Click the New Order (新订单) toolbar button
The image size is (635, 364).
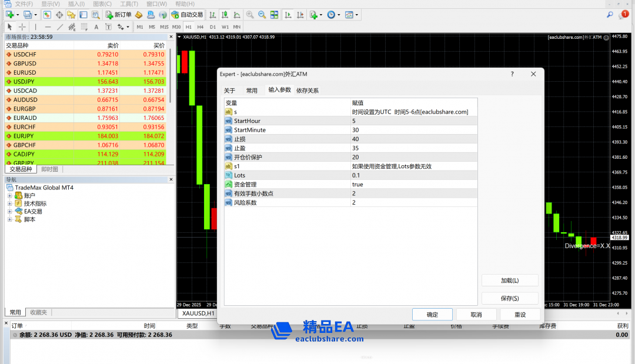point(119,15)
